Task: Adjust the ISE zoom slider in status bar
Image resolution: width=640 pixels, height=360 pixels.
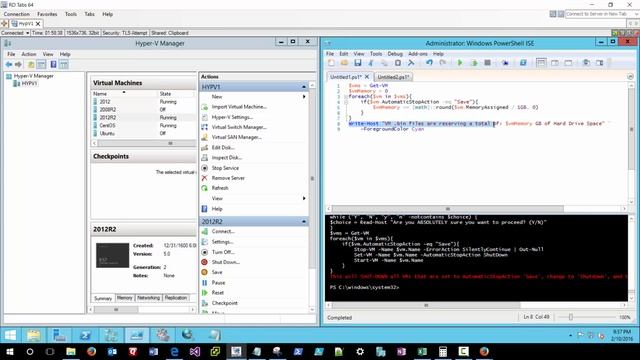Action: [x=571, y=317]
